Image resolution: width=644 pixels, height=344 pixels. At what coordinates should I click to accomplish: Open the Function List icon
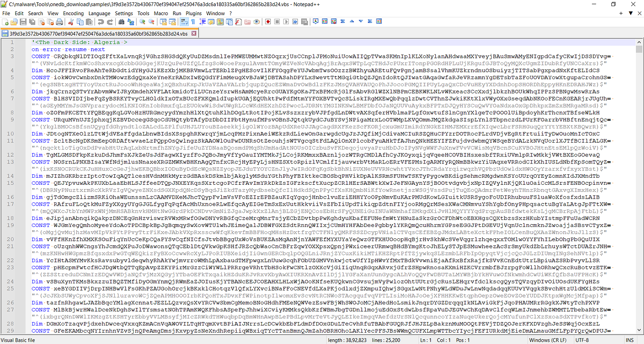click(x=238, y=22)
